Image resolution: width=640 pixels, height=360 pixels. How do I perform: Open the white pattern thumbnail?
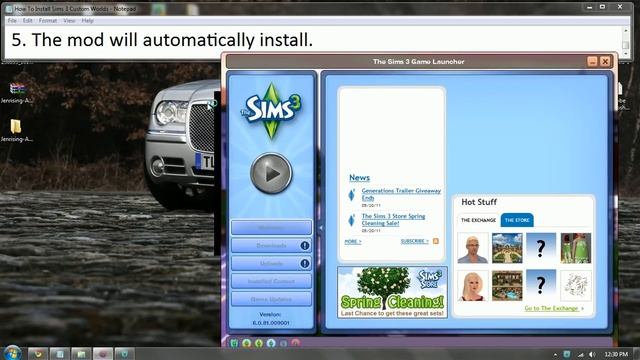(x=576, y=285)
